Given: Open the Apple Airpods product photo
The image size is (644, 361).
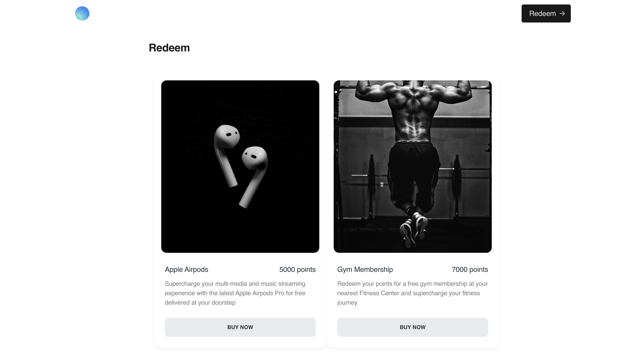Looking at the screenshot, I should tap(240, 167).
